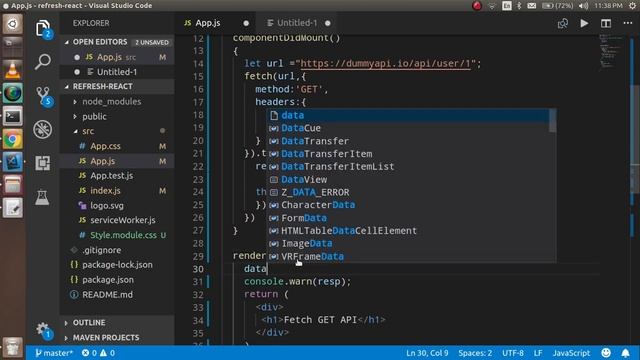Click Ln 30, Col 9 cursor position
The width and height of the screenshot is (640, 360).
tap(427, 353)
